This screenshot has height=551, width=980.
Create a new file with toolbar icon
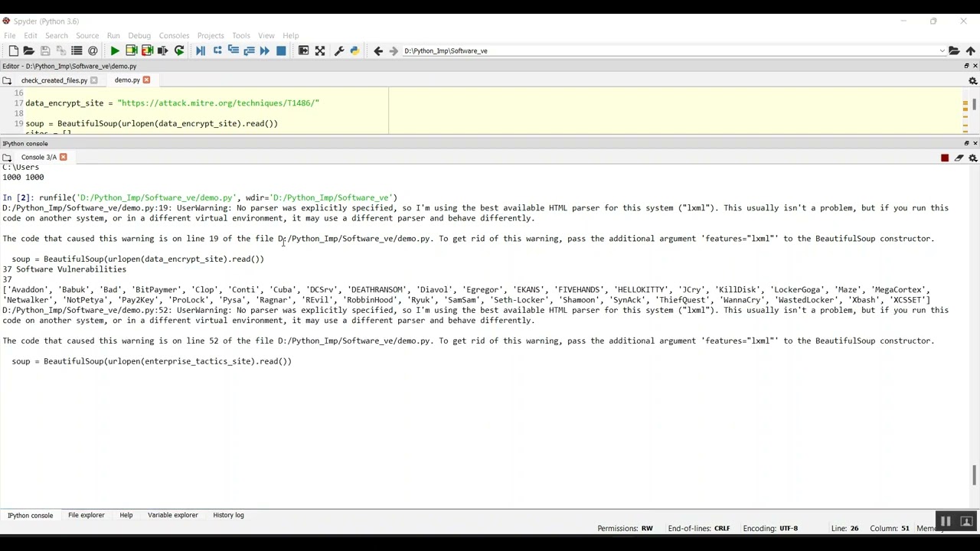pos(13,51)
